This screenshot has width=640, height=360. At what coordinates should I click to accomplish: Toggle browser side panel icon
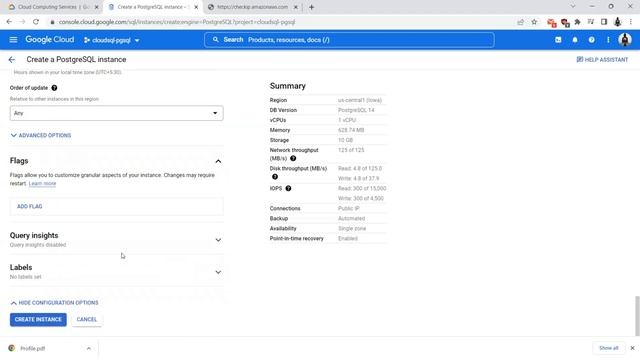tap(604, 22)
